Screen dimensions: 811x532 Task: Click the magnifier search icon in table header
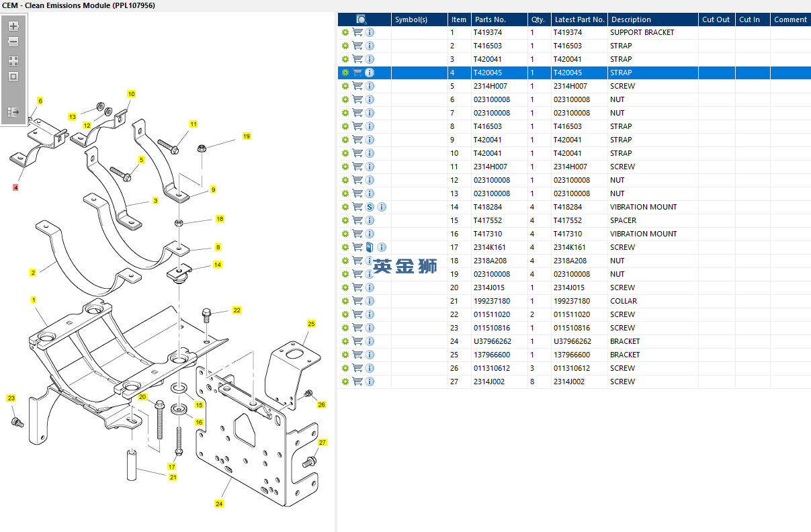coord(361,19)
